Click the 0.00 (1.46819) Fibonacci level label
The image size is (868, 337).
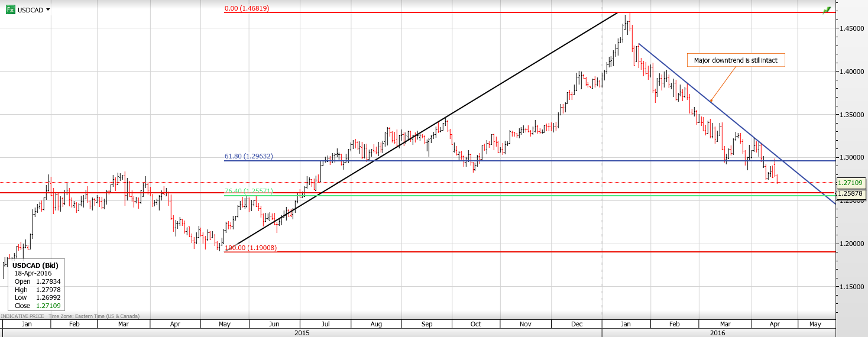247,8
